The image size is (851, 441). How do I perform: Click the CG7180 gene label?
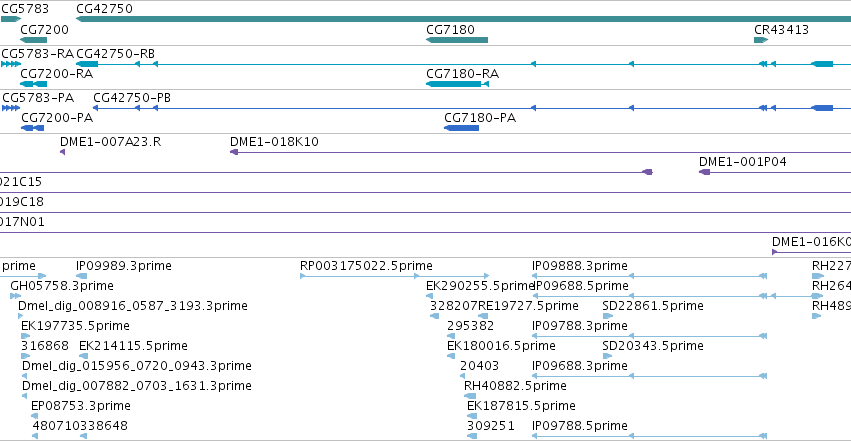[x=450, y=29]
